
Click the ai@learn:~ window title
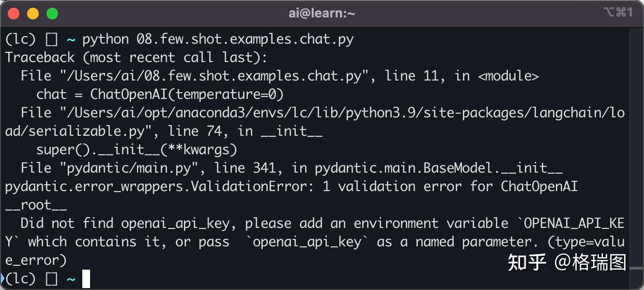[x=322, y=14]
